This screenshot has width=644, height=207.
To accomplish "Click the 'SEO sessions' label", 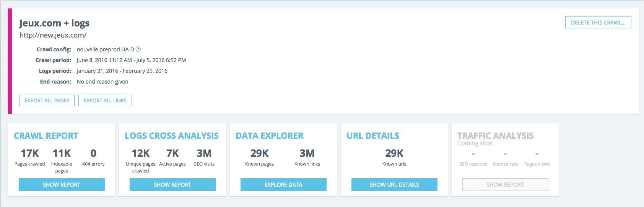I will pos(473,164).
